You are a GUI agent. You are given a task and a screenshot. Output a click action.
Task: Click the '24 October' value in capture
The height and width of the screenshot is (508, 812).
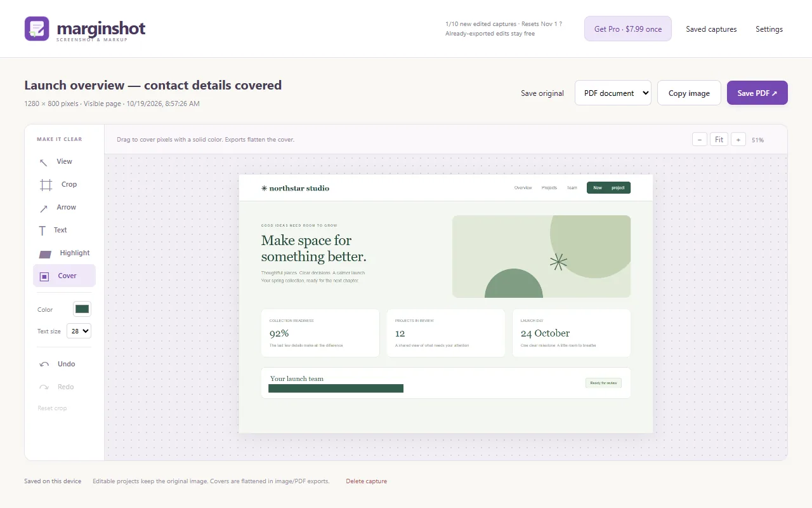545,333
